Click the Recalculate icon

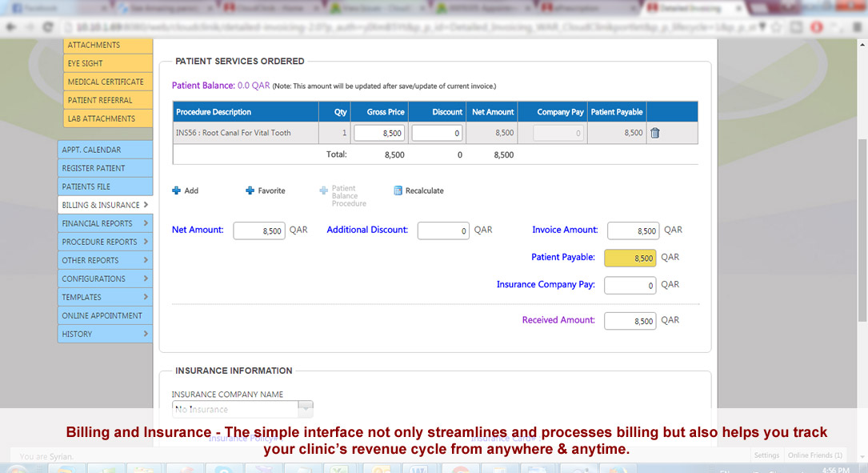click(398, 190)
